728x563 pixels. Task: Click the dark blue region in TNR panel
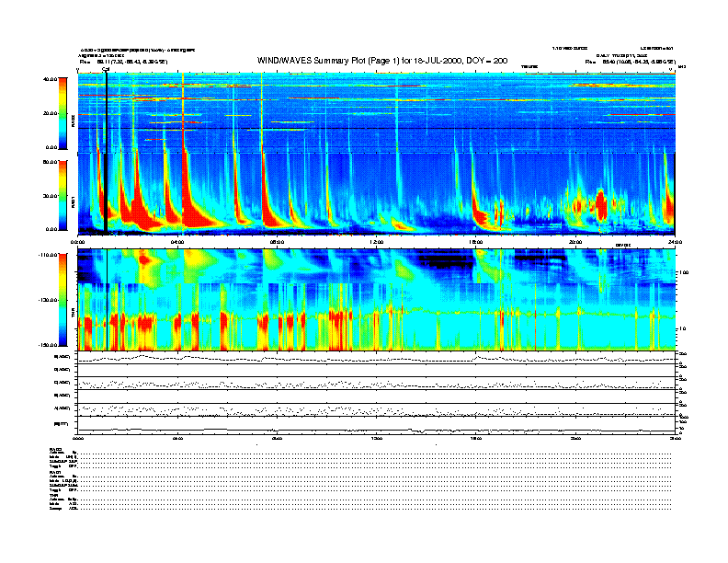pyautogui.click(x=441, y=262)
